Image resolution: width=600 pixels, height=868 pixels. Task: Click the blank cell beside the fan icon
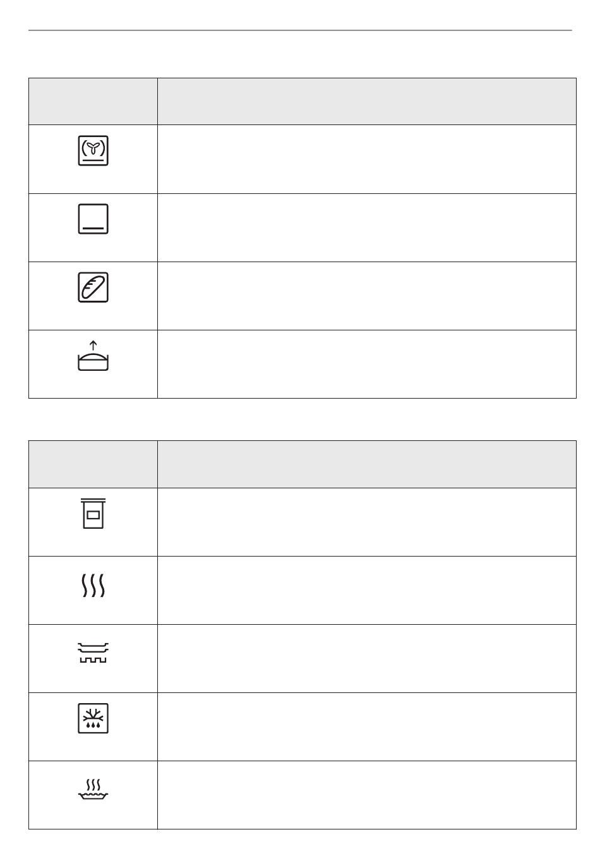tap(366, 159)
